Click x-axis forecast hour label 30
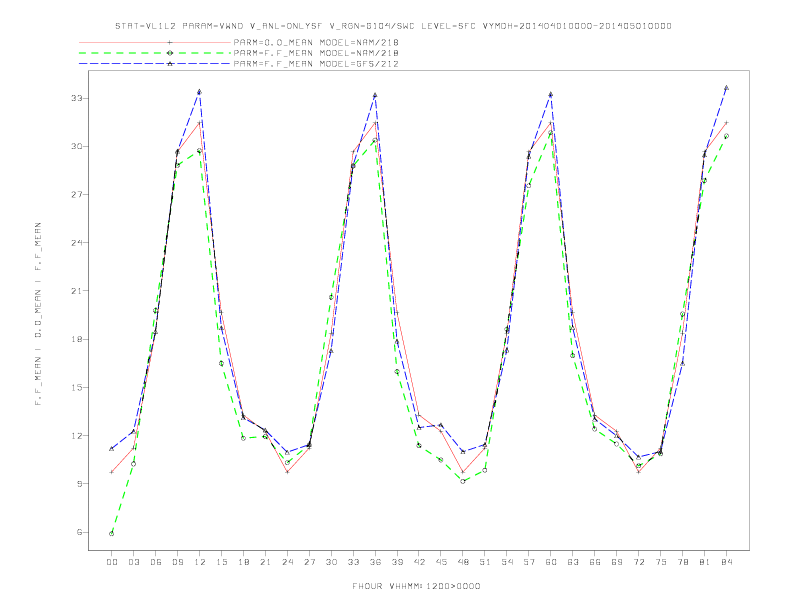The height and width of the screenshot is (612, 792). tap(331, 562)
